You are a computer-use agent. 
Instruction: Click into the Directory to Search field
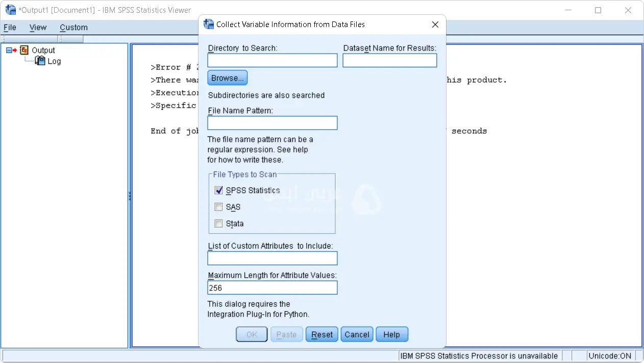pos(272,60)
